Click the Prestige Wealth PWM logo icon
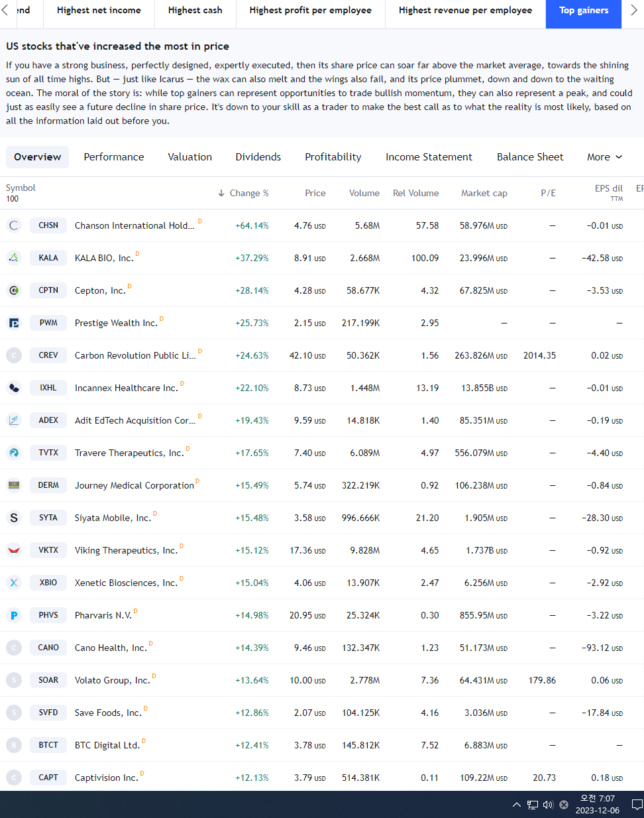Image resolution: width=644 pixels, height=818 pixels. (14, 323)
